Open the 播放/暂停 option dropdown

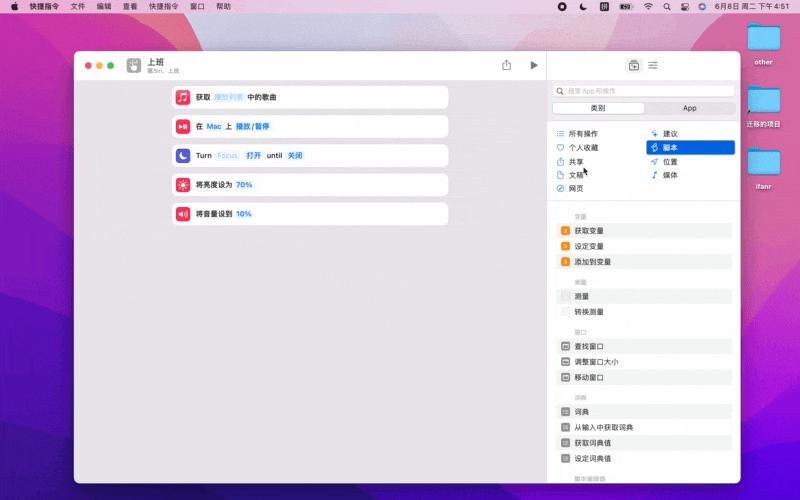[252, 127]
